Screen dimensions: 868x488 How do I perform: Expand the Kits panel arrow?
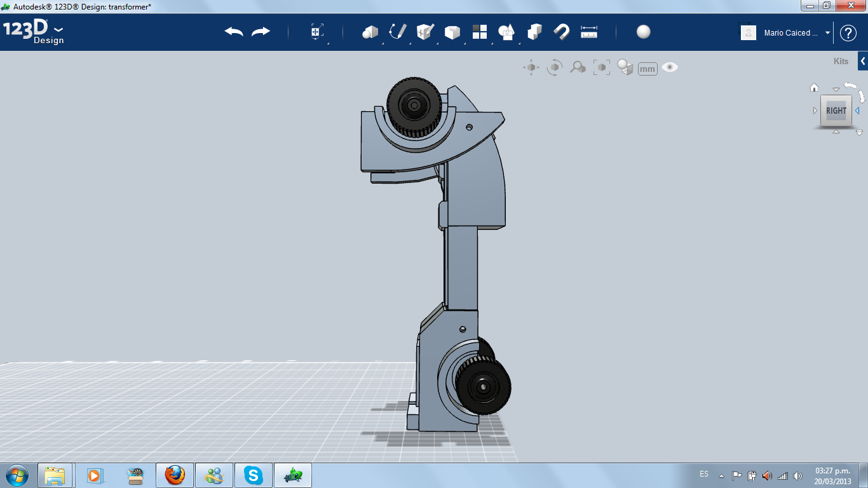[863, 61]
